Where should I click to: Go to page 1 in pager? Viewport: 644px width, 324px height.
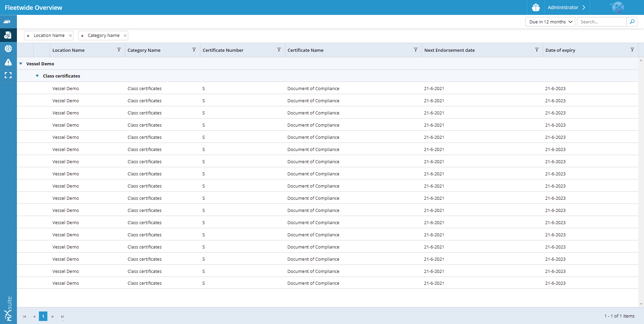tap(43, 316)
